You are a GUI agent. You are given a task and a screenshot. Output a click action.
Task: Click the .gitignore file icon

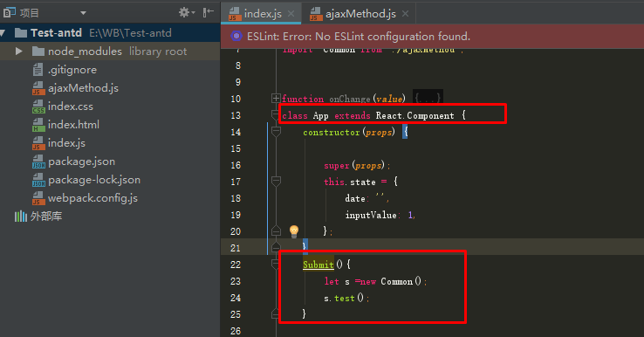click(x=38, y=70)
